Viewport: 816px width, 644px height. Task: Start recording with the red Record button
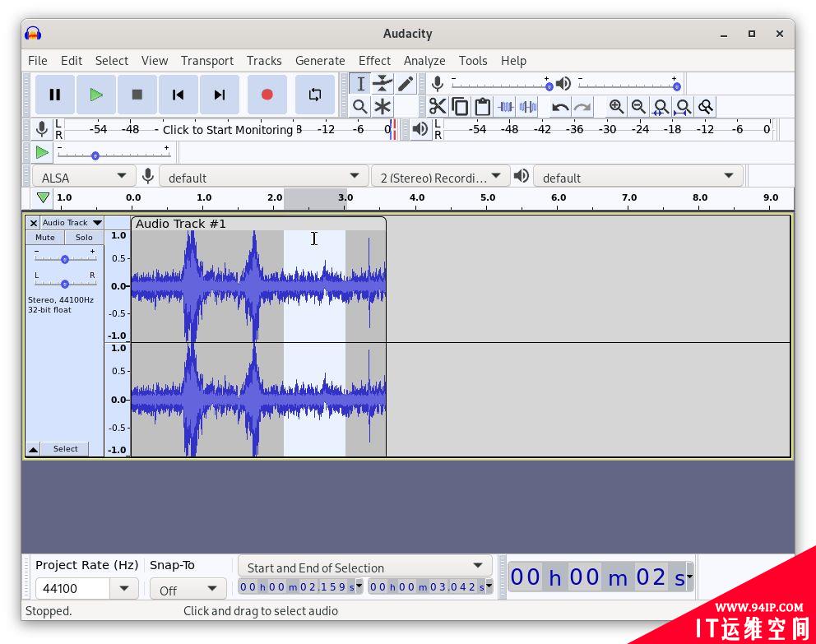[x=267, y=95]
